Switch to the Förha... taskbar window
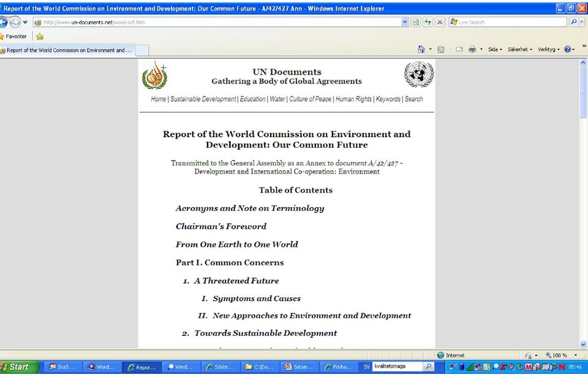 pyautogui.click(x=339, y=367)
